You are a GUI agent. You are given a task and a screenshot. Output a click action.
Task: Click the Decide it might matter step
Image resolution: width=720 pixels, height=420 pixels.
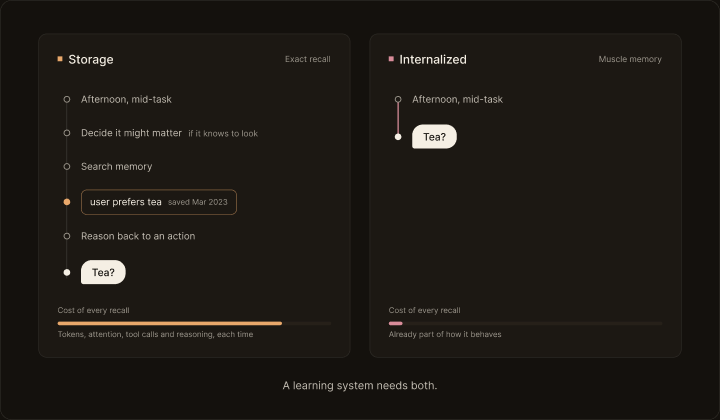131,133
